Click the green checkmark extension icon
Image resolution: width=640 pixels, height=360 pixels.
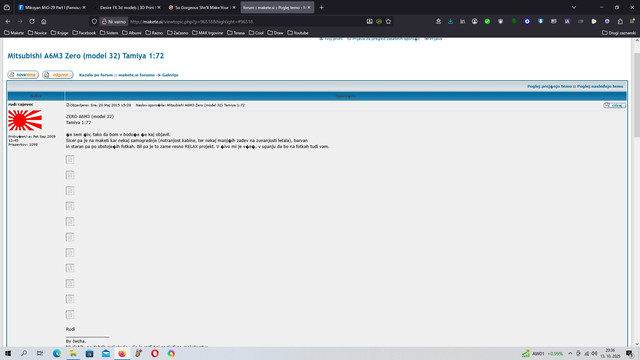point(487,21)
